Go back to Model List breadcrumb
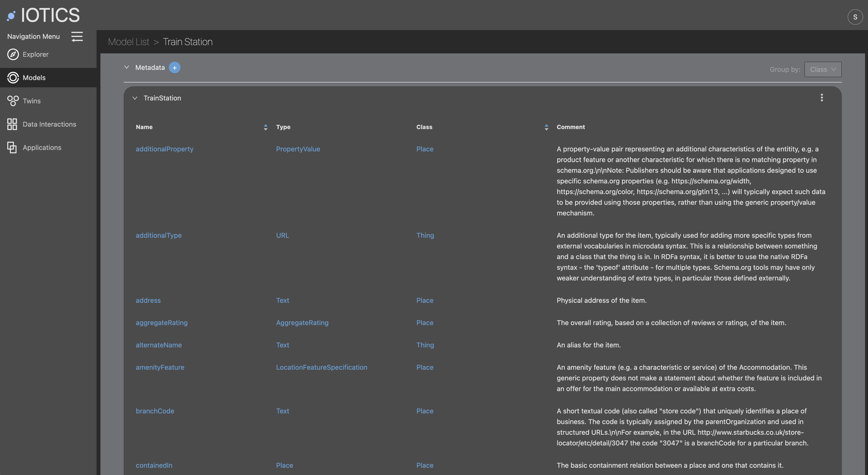 click(x=128, y=42)
